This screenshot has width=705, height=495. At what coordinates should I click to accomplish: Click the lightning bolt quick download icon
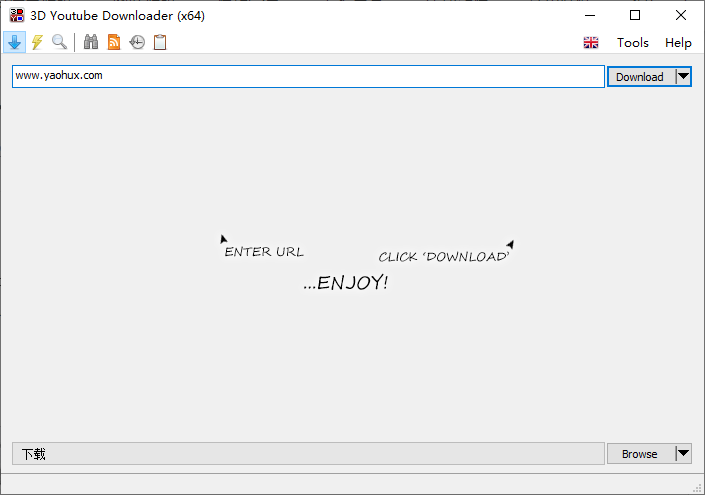coord(37,42)
